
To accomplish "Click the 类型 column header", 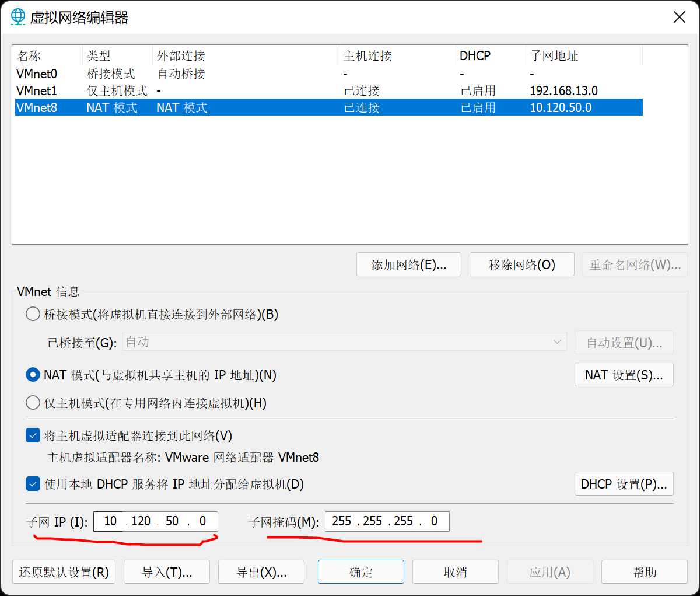I will tap(117, 56).
